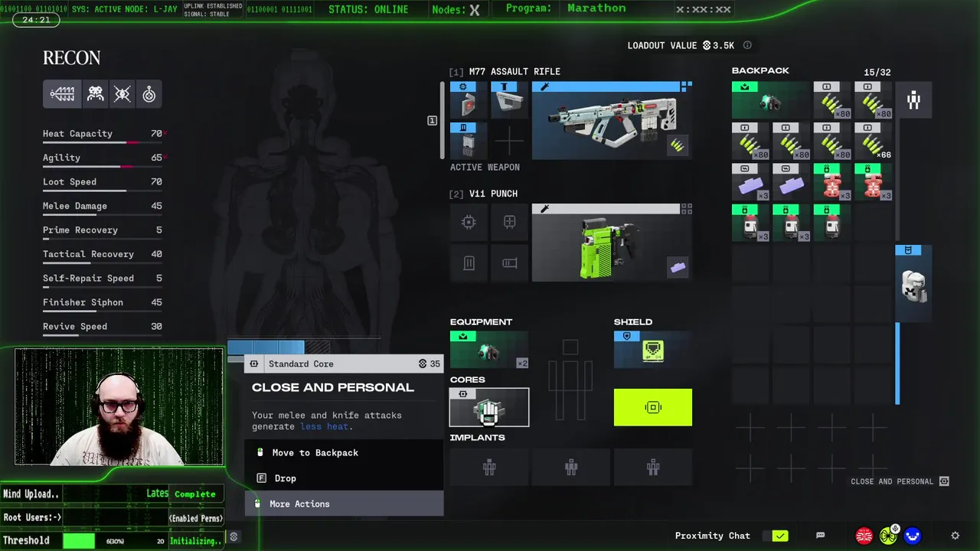This screenshot has height=551, width=980.
Task: Click the red squad member avatar
Action: pyautogui.click(x=864, y=536)
